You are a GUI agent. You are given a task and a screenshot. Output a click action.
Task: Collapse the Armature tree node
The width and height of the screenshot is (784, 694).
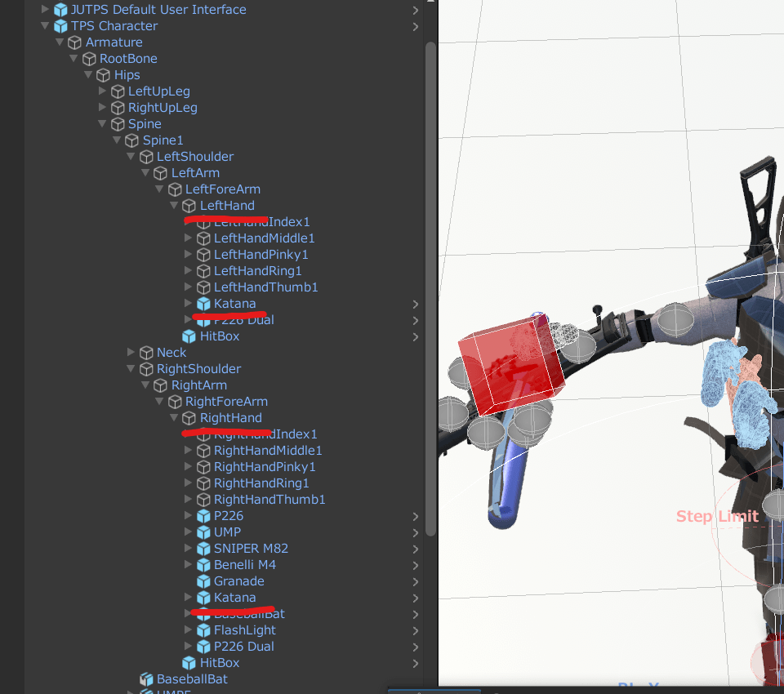[x=60, y=42]
